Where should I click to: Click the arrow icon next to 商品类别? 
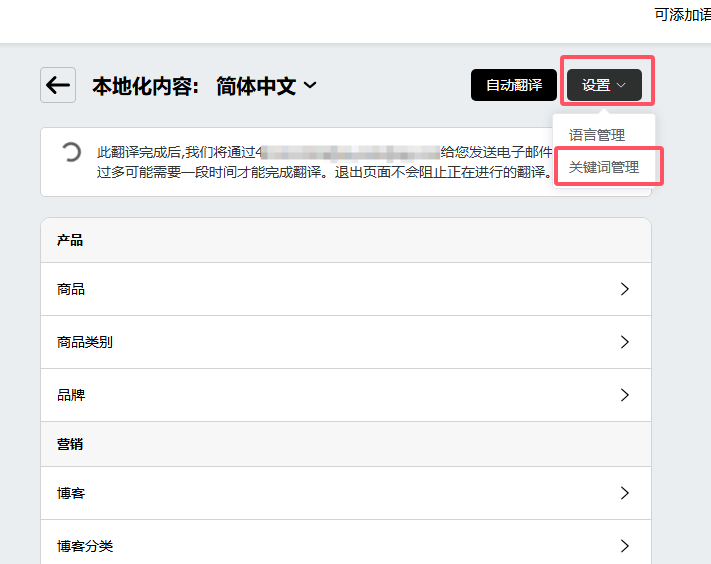pos(625,342)
